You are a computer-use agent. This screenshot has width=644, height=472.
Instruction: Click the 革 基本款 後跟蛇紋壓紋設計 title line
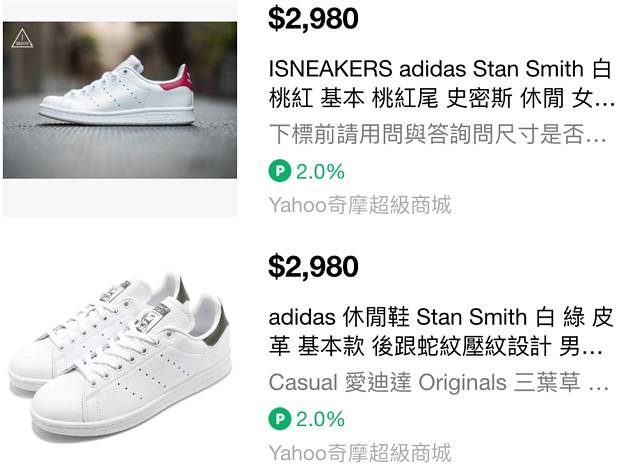436,346
